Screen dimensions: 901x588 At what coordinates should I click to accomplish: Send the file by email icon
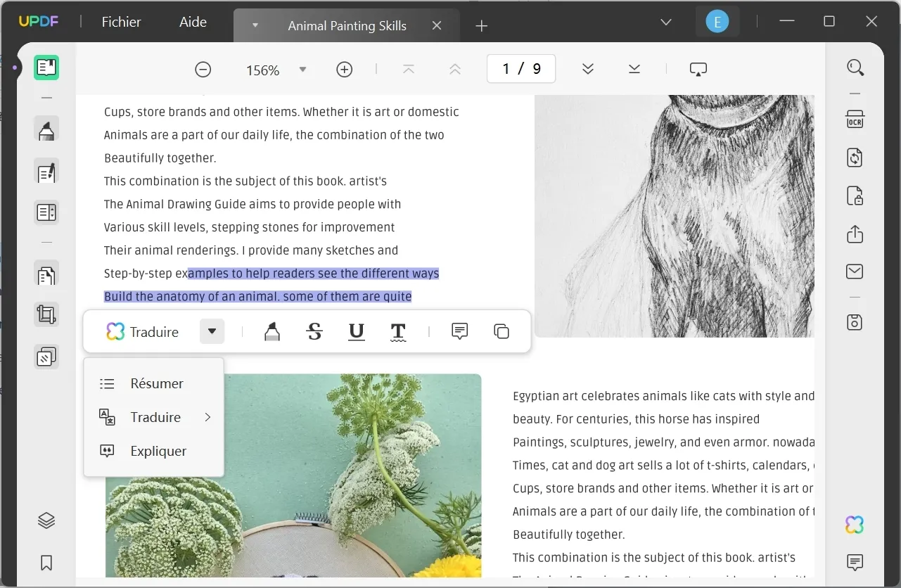(855, 271)
